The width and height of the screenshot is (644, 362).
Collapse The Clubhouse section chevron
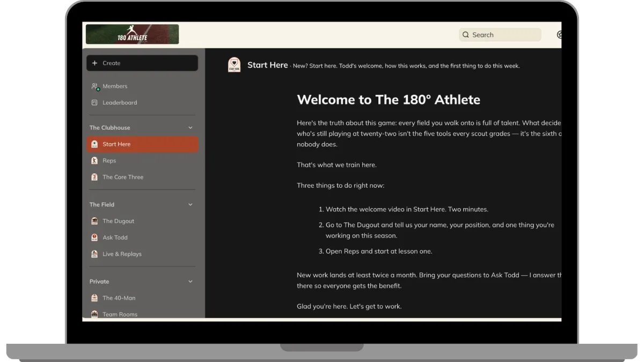[191, 128]
